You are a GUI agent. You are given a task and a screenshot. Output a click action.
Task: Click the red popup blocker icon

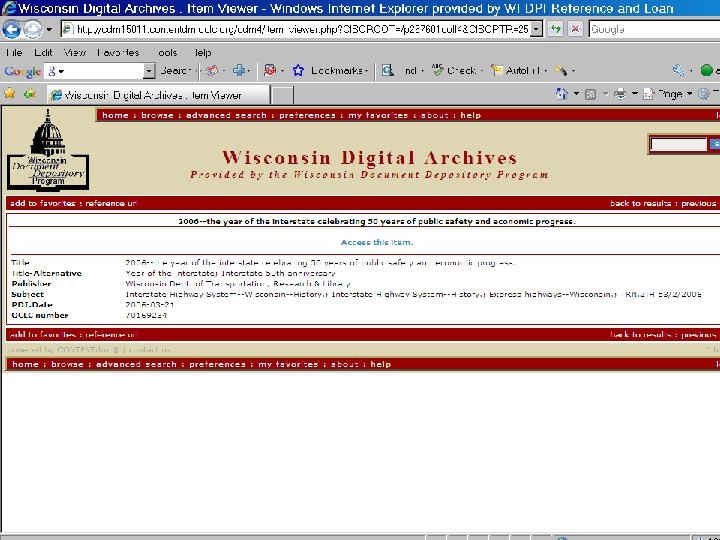(270, 70)
